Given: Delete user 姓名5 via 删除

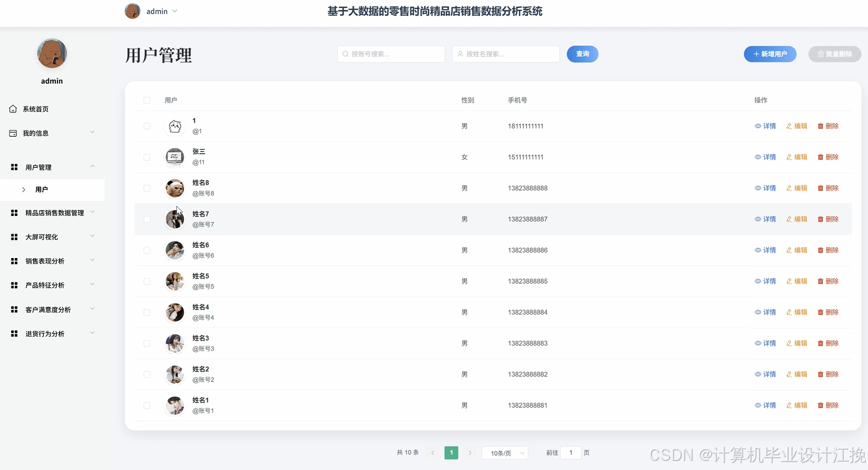Looking at the screenshot, I should 828,281.
